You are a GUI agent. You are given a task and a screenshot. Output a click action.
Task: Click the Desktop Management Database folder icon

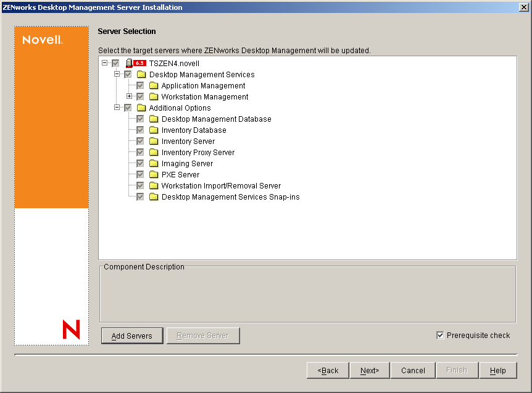[x=154, y=119]
